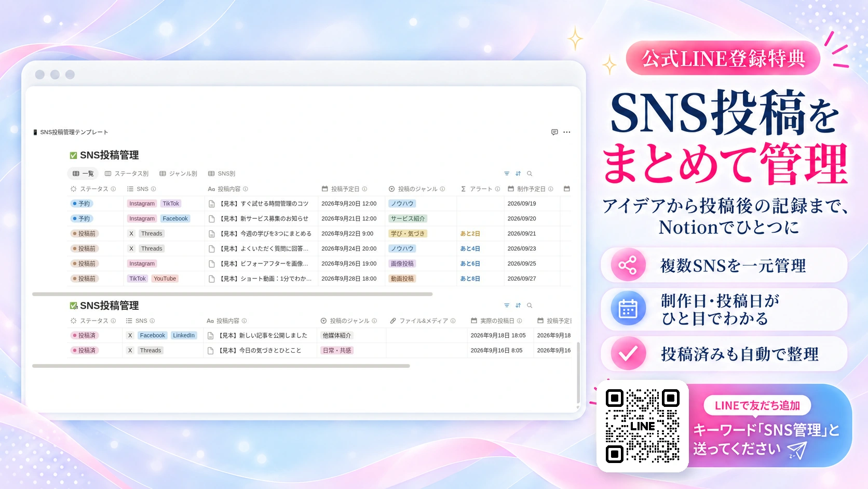Click 予約 status in サービス募集 row
Viewport: 868px width, 489px height.
tap(82, 219)
